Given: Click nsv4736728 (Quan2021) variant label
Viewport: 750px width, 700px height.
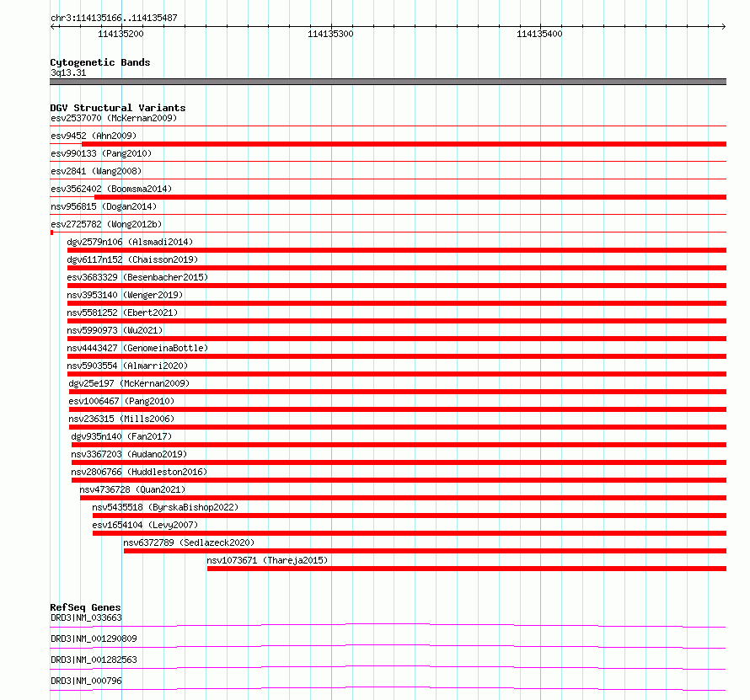Looking at the screenshot, I should click(132, 489).
